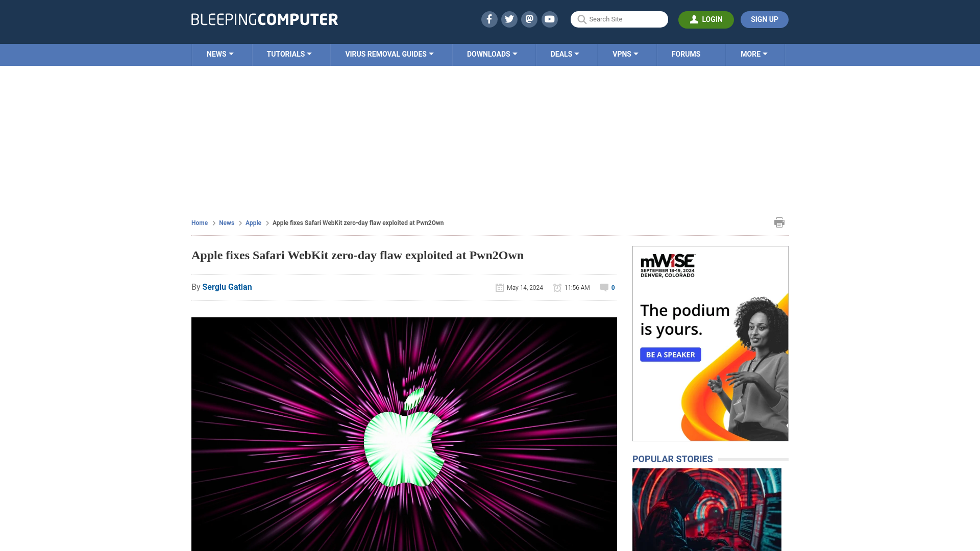Click the BE A SPEAKER toggle button

click(x=670, y=355)
